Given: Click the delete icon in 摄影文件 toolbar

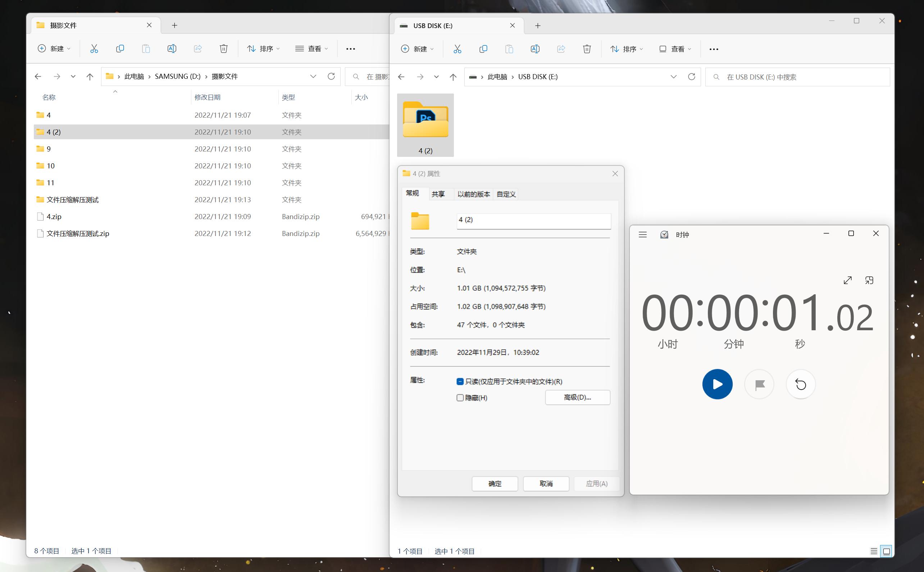Looking at the screenshot, I should (223, 49).
